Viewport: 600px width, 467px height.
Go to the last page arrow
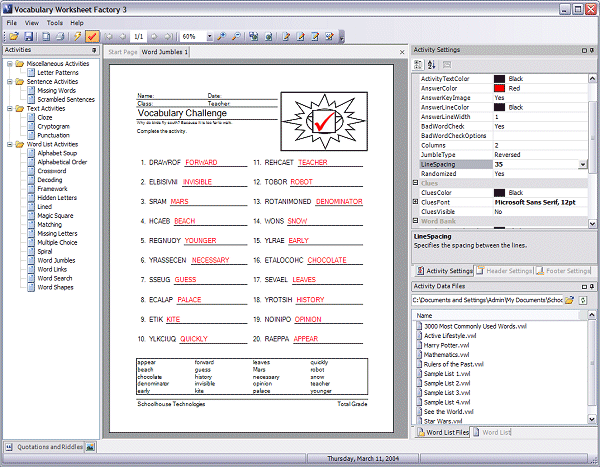[168, 36]
